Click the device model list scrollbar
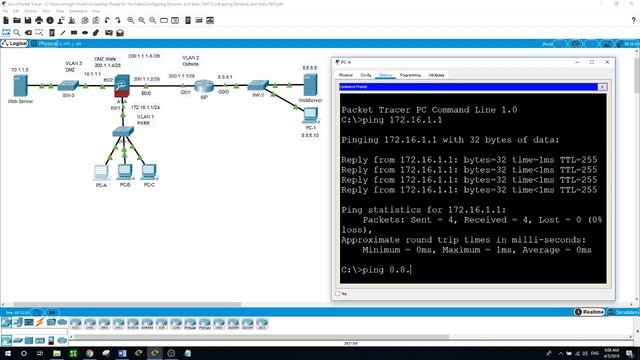 pos(261,337)
